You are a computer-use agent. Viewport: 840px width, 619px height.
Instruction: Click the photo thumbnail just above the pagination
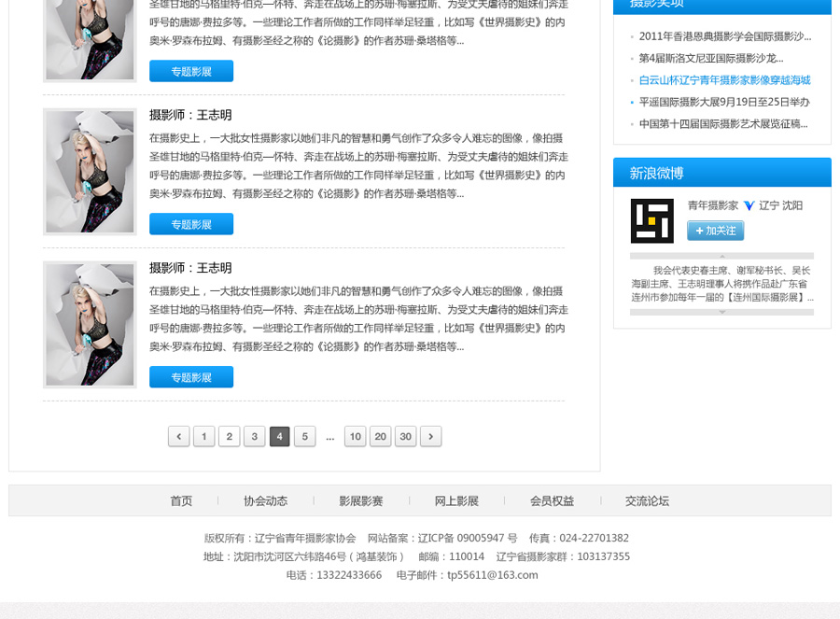pyautogui.click(x=90, y=324)
